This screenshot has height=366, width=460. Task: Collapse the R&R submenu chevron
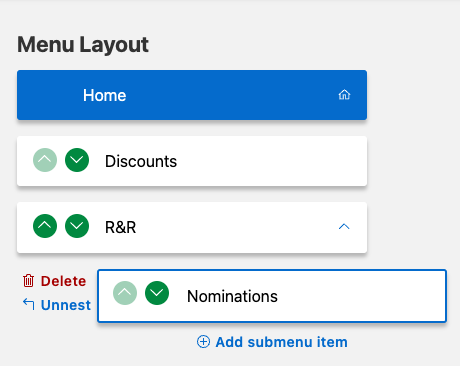point(344,227)
